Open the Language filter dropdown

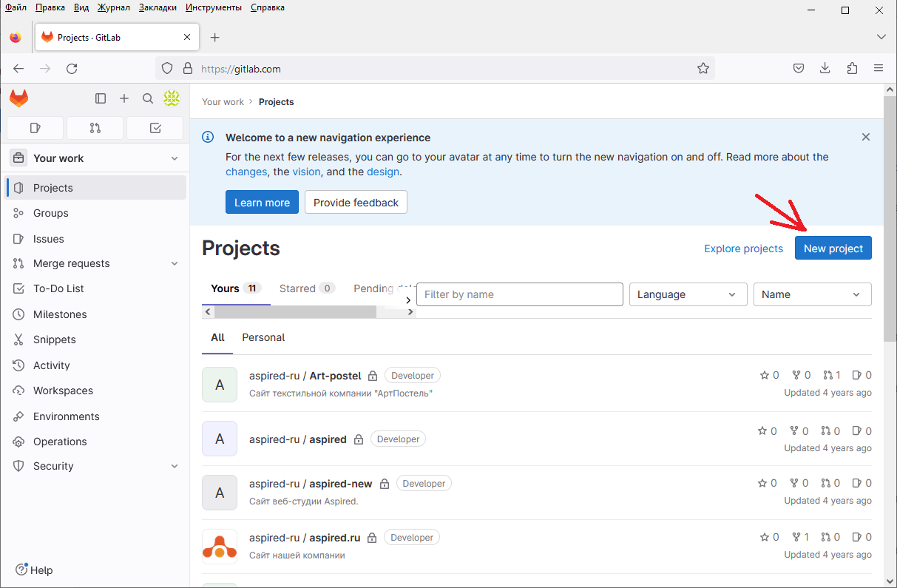688,294
